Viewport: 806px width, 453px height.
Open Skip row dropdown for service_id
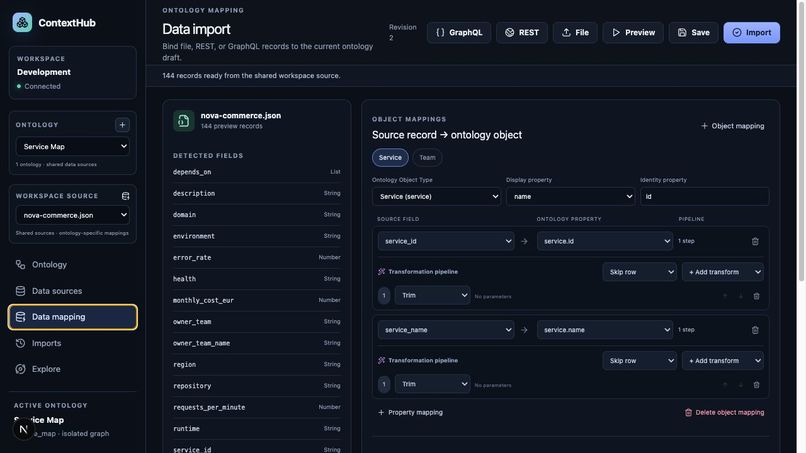tap(639, 272)
